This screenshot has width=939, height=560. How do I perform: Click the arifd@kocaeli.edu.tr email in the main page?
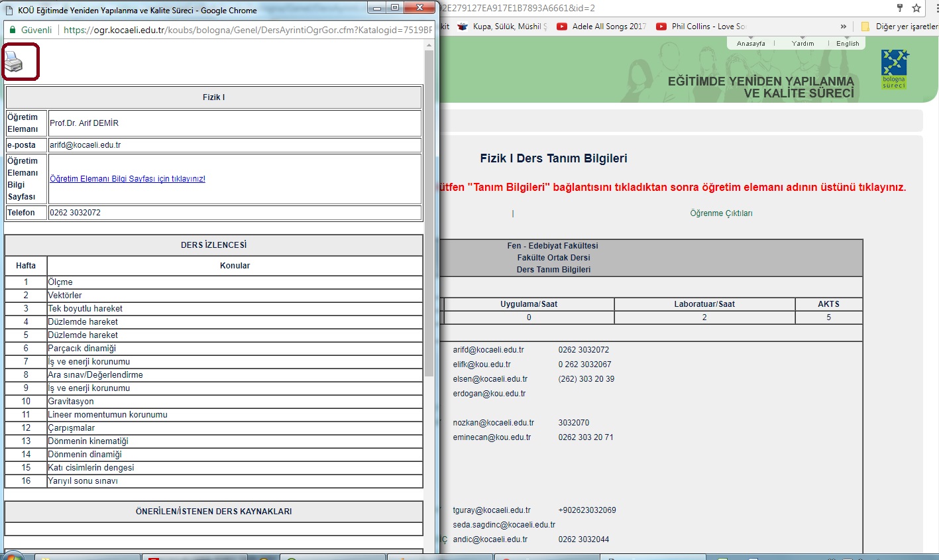click(x=488, y=350)
